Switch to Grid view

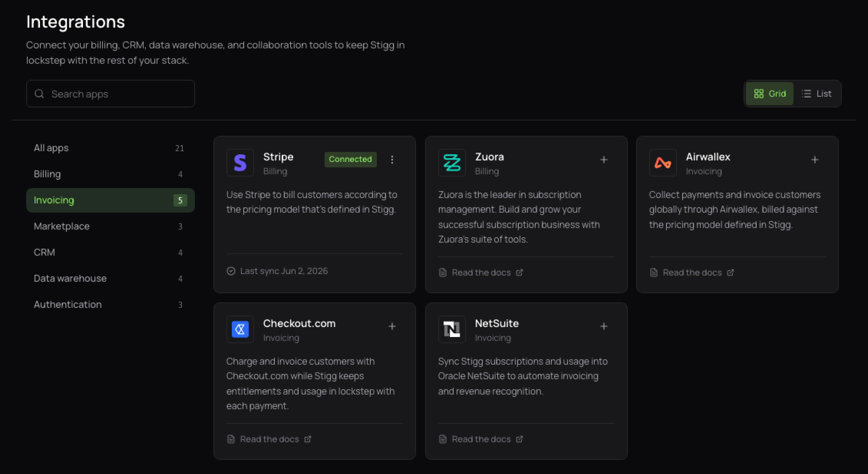[770, 94]
